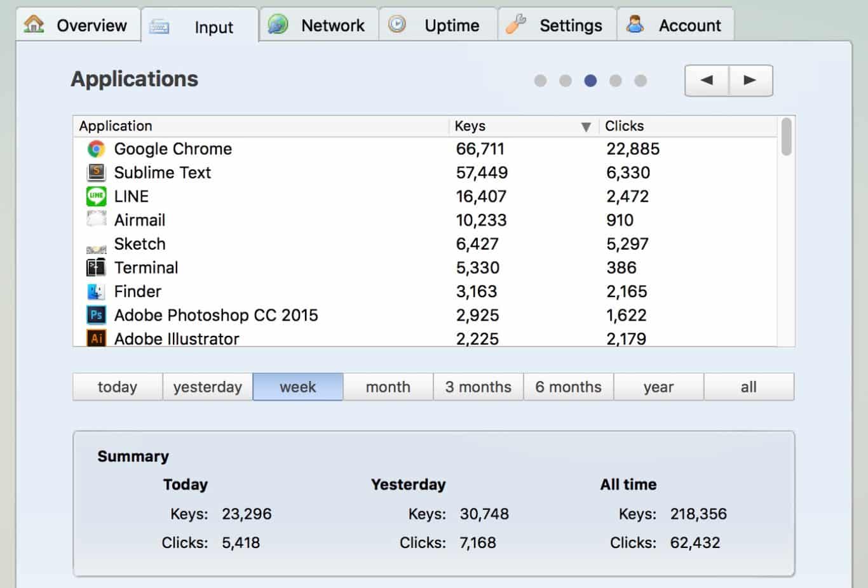Select the Sketch row name
Image resolution: width=868 pixels, height=588 pixels.
(140, 244)
